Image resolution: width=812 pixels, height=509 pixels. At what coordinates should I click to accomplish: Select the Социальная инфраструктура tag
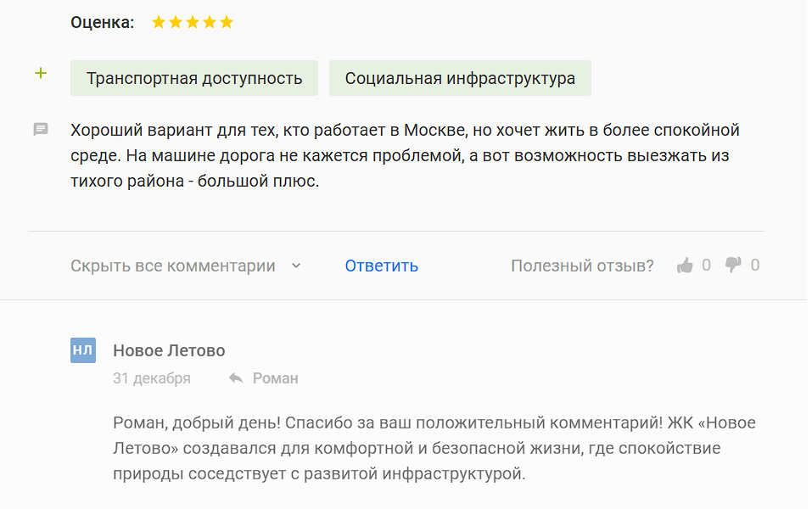[x=460, y=79]
